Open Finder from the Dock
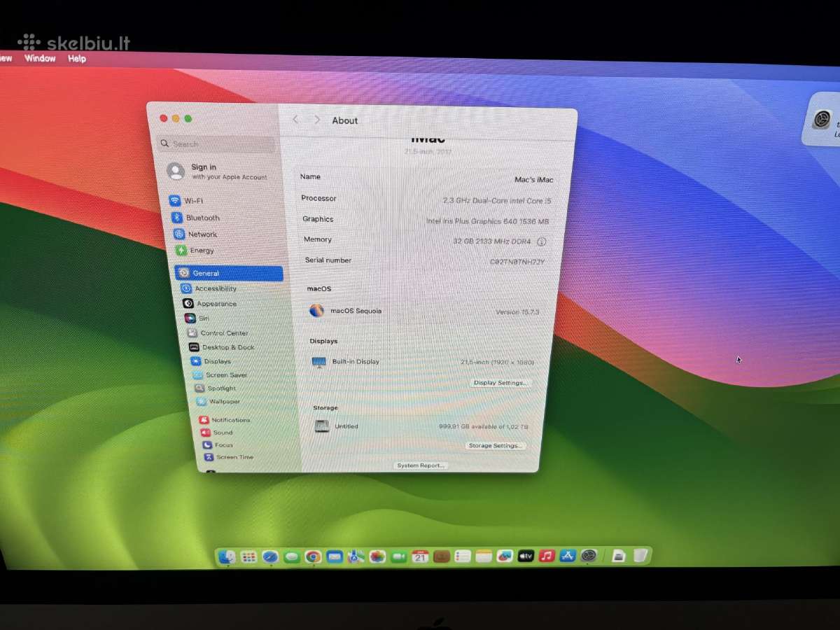Image resolution: width=840 pixels, height=630 pixels. pyautogui.click(x=227, y=557)
